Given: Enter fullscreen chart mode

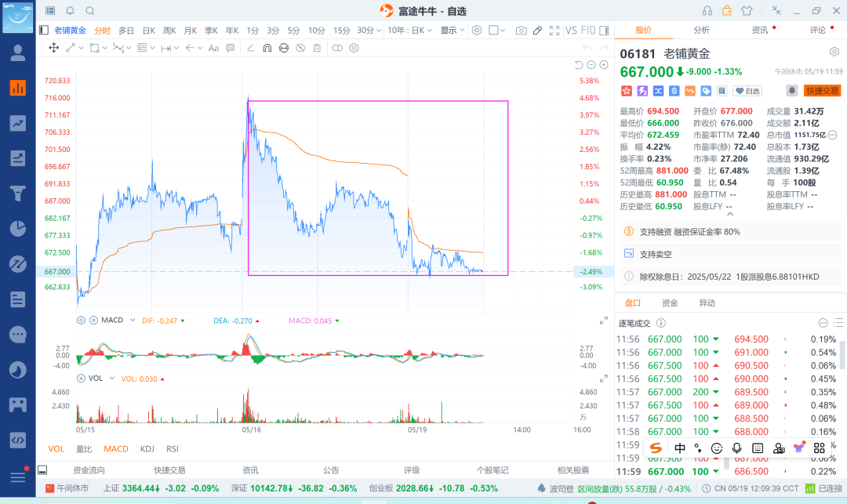Looking at the screenshot, I should 554,31.
